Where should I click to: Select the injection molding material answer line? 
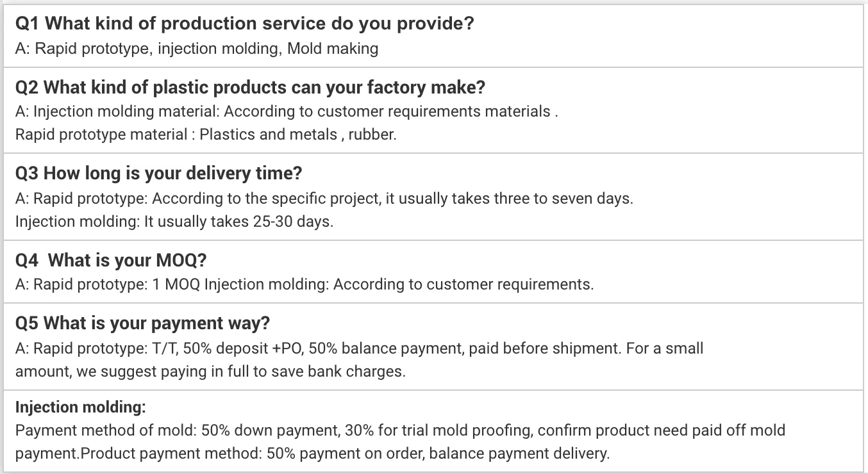click(x=286, y=111)
